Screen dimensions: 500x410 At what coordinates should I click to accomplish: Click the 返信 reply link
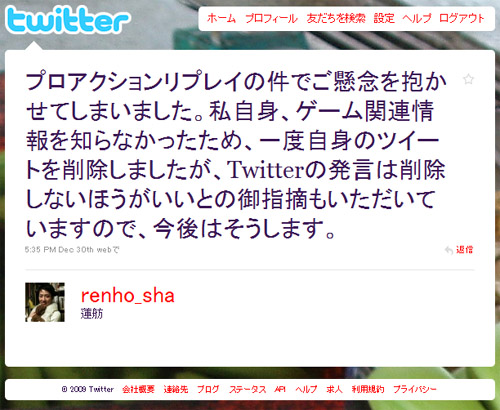464,250
